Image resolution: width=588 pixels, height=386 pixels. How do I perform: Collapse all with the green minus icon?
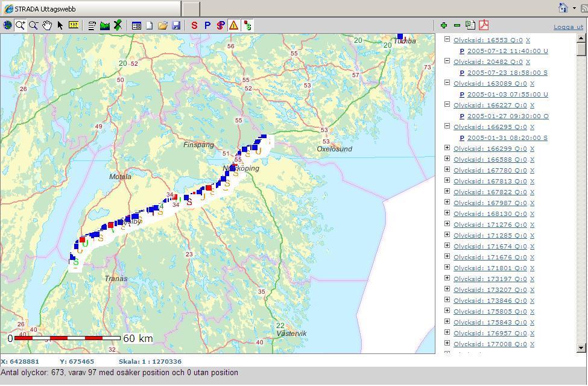457,25
